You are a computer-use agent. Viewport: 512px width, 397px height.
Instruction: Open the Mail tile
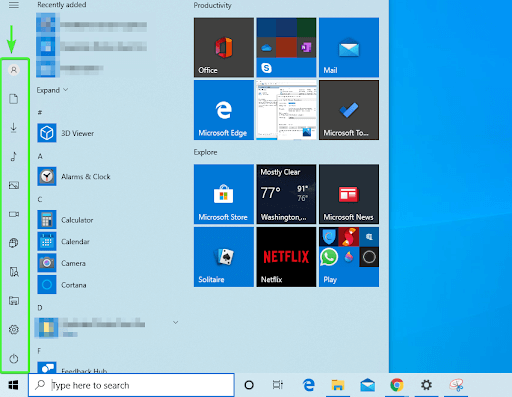coord(349,47)
